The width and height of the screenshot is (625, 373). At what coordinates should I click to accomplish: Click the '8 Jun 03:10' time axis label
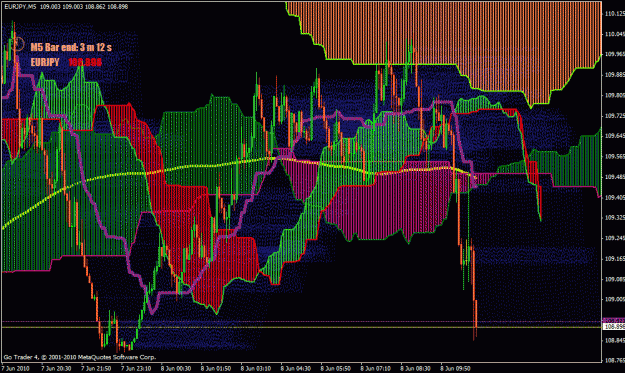click(x=256, y=369)
